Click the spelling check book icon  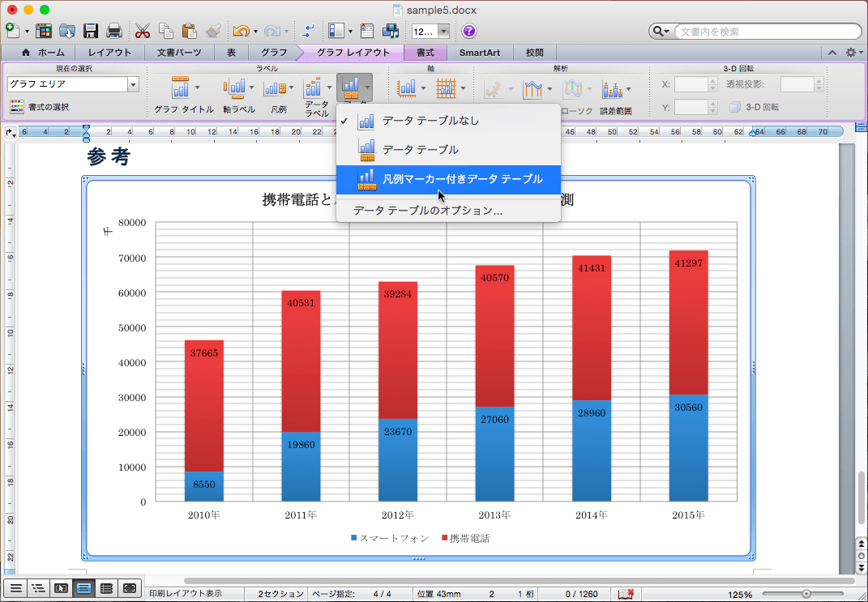(x=626, y=594)
